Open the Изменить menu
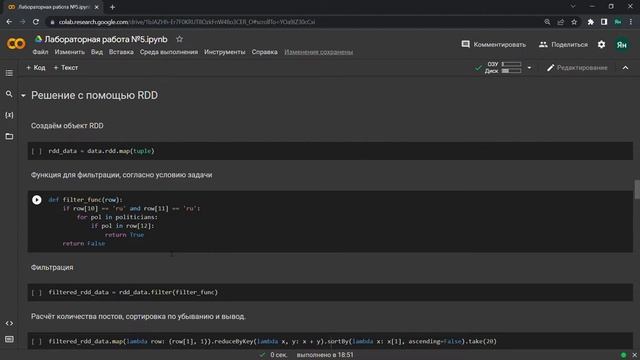The width and height of the screenshot is (640, 360). click(70, 52)
